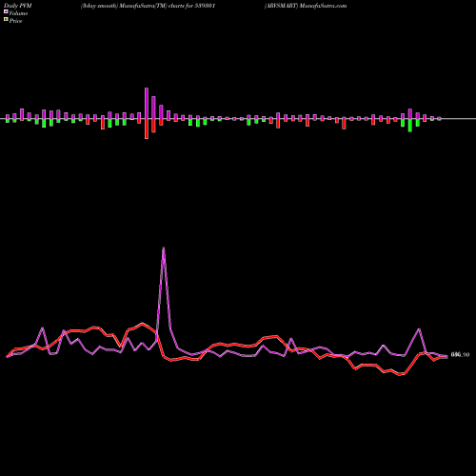Click the 'Volume' legend label
This screenshot has height=476, width=476.
coord(18,13)
